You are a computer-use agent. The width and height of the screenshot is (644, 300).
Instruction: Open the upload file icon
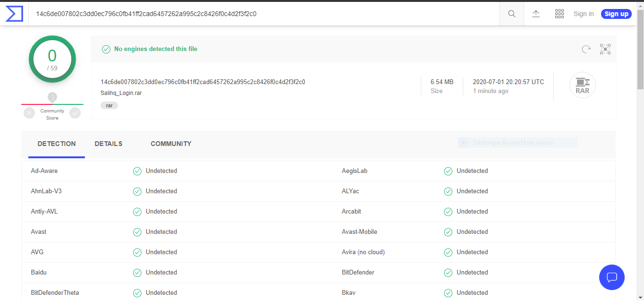pyautogui.click(x=536, y=14)
